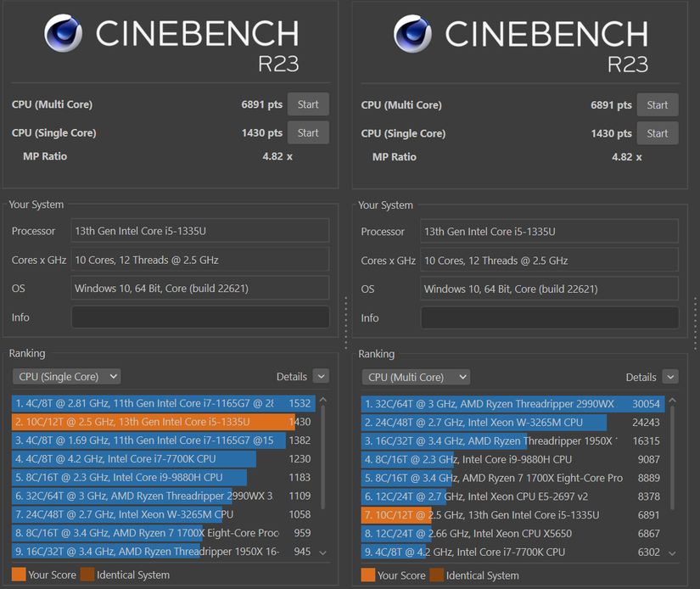Click Identical System swatch in right legend
This screenshot has width=700, height=589.
tap(436, 575)
